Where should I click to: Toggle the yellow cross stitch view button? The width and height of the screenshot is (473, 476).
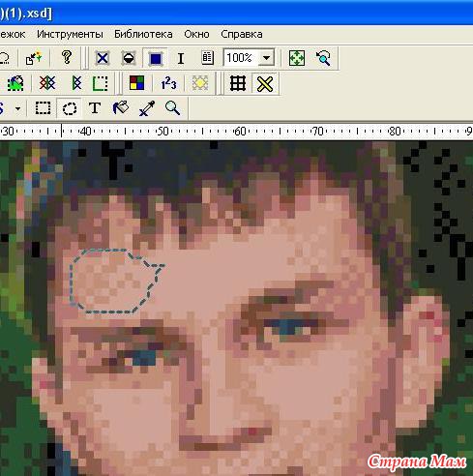click(265, 83)
